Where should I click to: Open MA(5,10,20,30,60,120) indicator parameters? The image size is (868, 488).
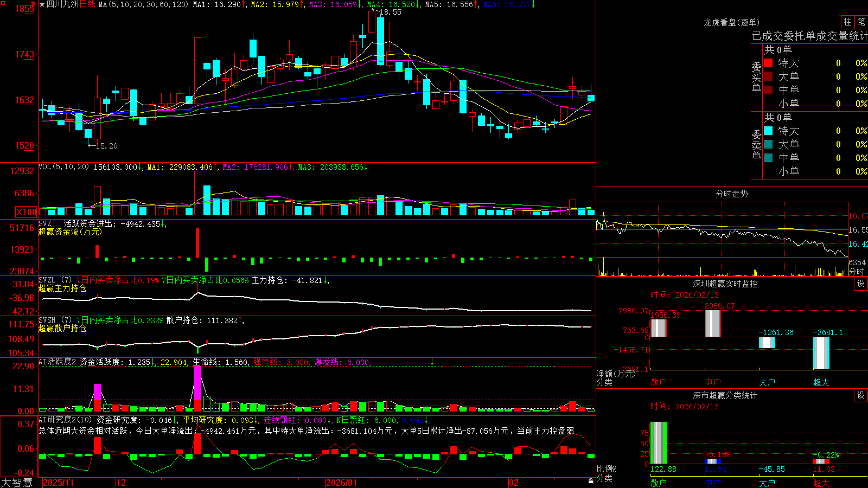[143, 4]
